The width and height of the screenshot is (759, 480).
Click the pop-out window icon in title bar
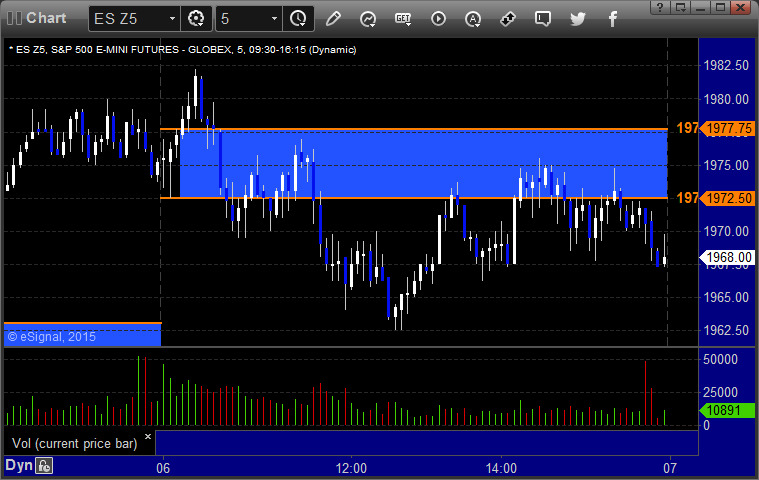[x=681, y=7]
